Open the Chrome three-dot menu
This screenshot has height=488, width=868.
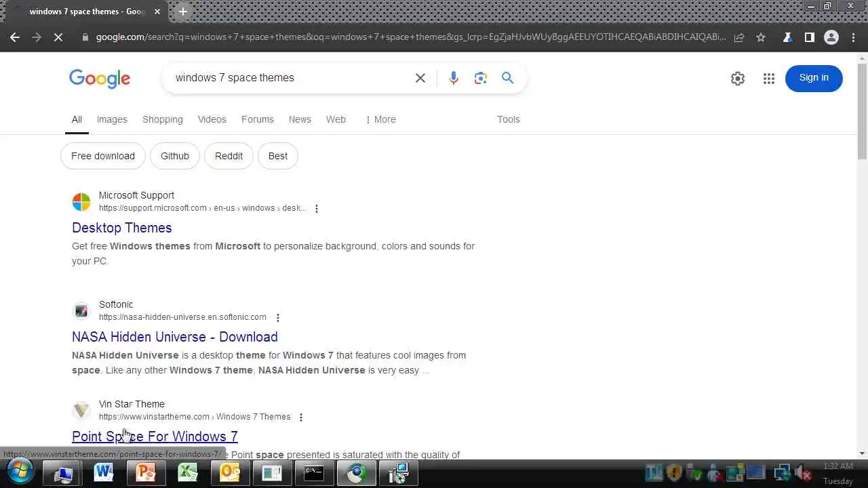[x=854, y=37]
